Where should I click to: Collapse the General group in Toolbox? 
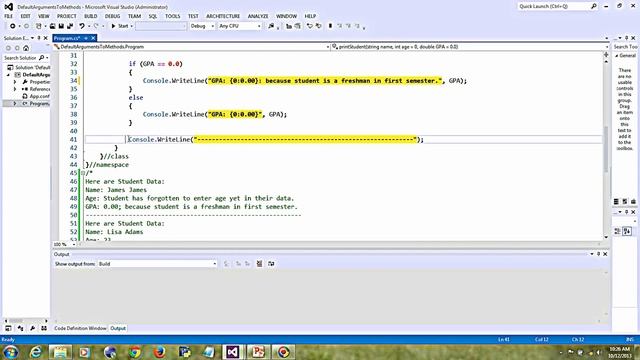(616, 56)
